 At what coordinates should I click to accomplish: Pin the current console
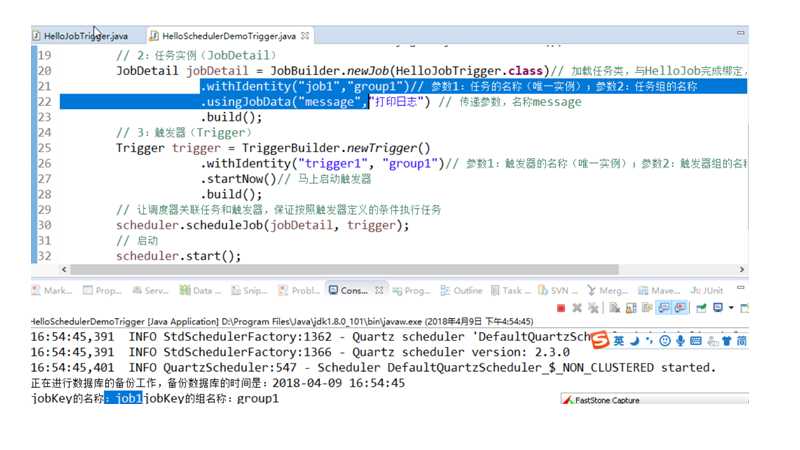(x=701, y=308)
